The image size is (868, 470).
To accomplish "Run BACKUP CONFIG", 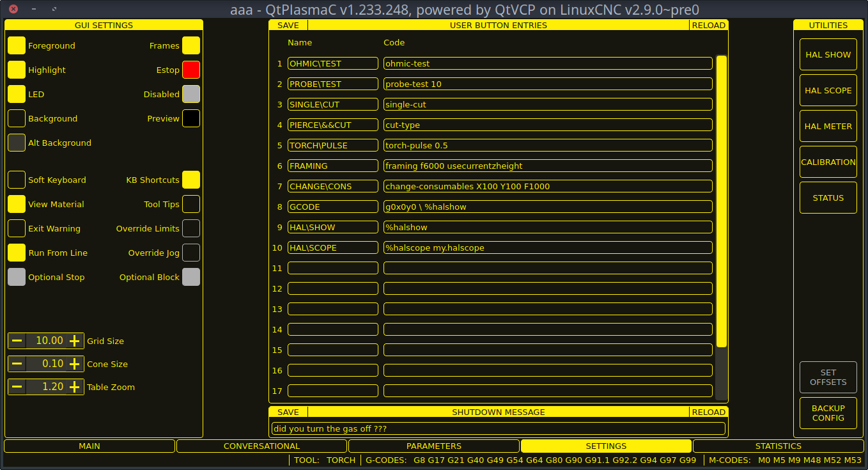I will (x=828, y=412).
